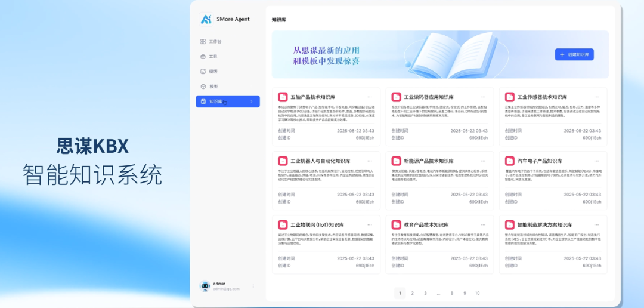Open the more options menu for 教育产品技术知识库

click(483, 225)
